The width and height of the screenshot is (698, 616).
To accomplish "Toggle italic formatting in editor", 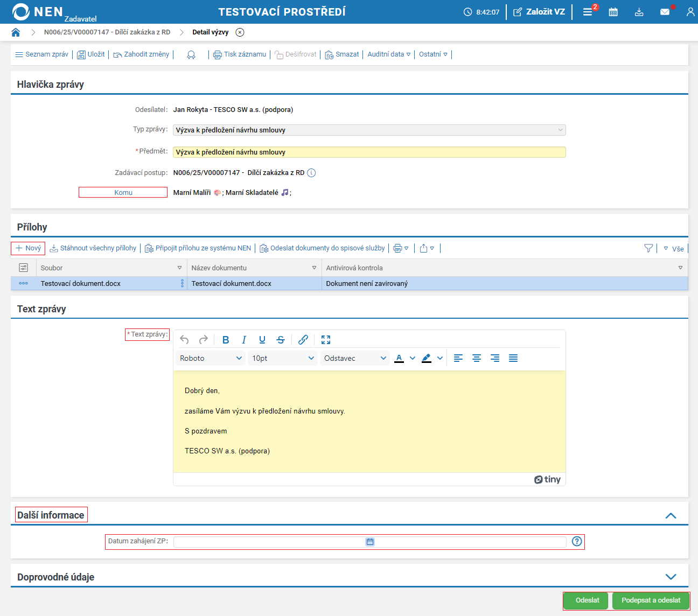I will click(x=244, y=340).
